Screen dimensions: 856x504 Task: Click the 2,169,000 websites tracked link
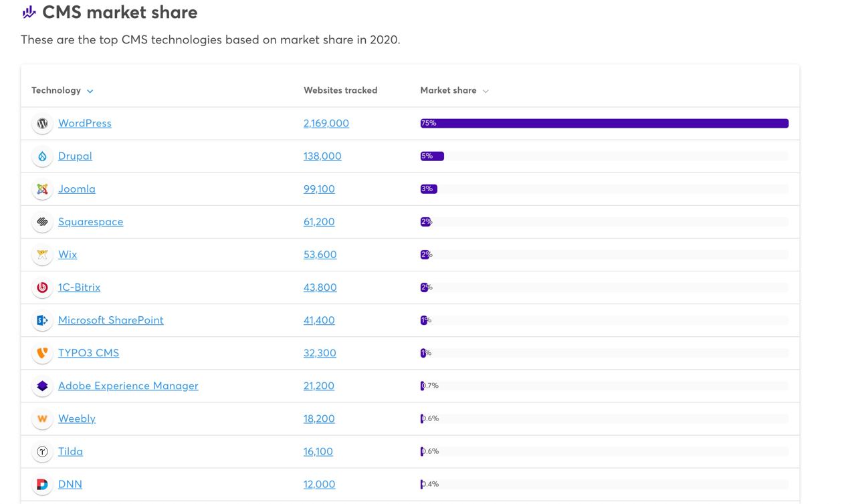[x=326, y=123]
